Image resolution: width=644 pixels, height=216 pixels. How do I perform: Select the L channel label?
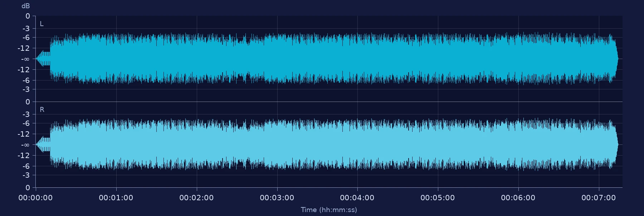(x=42, y=24)
